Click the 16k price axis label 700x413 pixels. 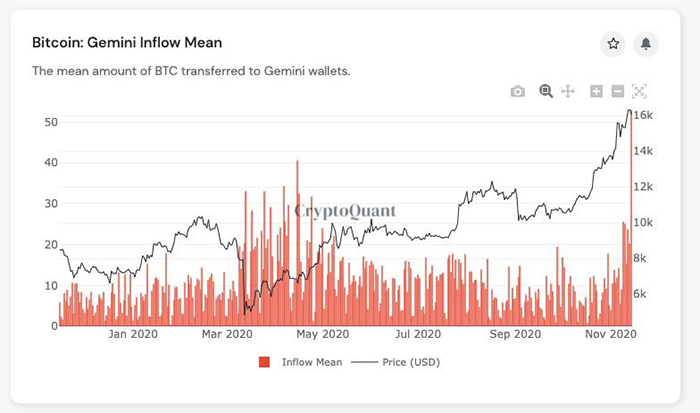(x=646, y=116)
